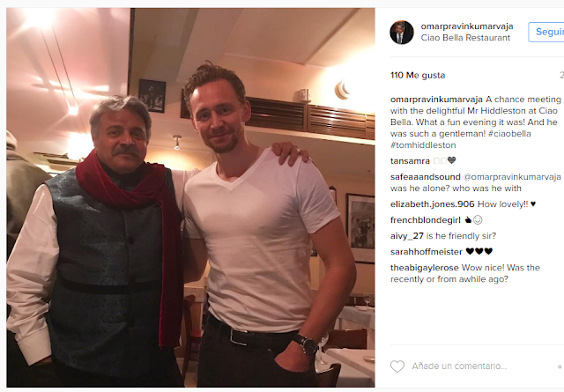Open tansamra's profile from comments
The width and height of the screenshot is (564, 392).
(410, 161)
